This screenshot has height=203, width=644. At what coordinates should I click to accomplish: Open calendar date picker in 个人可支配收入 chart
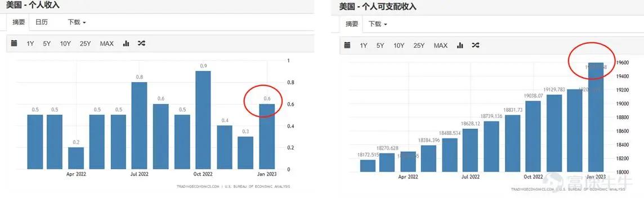[347, 45]
